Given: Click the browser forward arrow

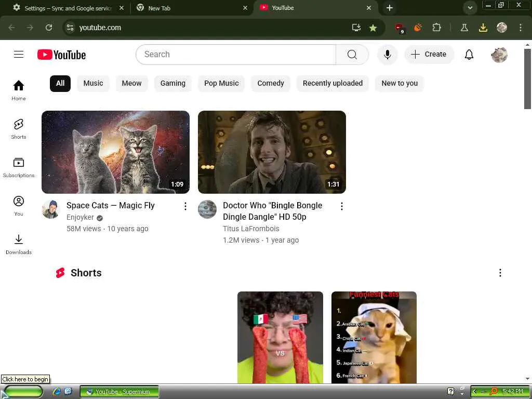Looking at the screenshot, I should [30, 28].
